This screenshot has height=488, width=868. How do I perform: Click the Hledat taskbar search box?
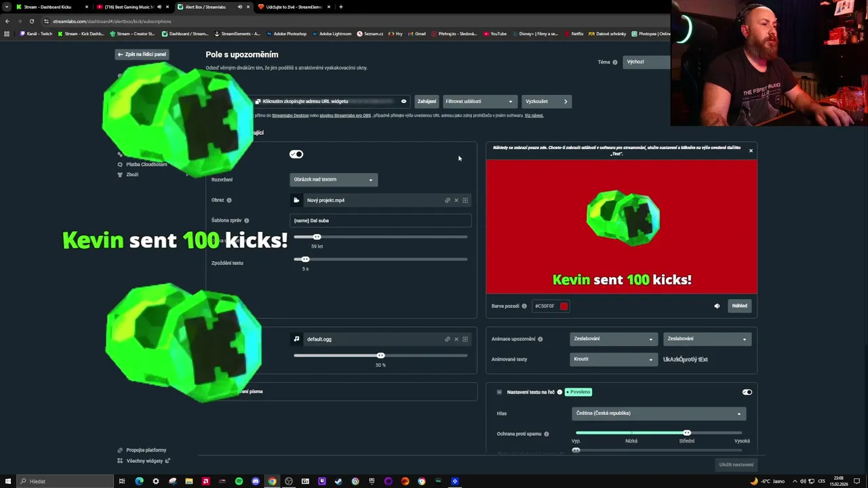coord(66,481)
